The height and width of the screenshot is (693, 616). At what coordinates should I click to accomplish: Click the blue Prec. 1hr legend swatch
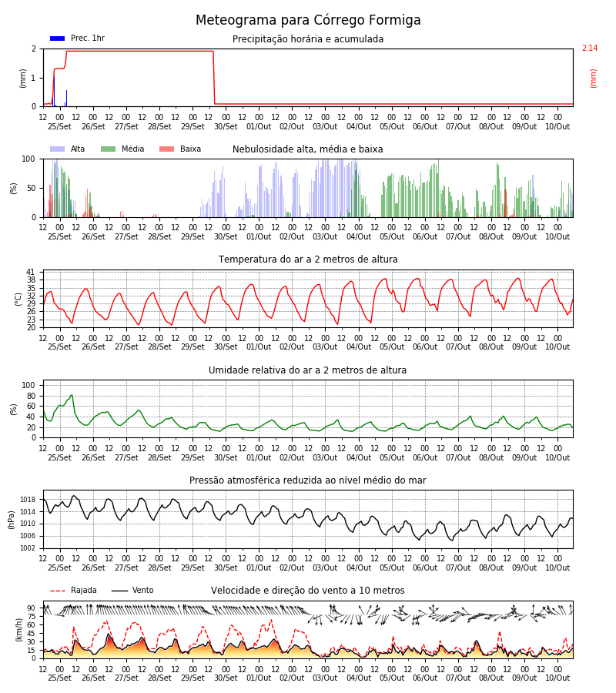point(58,38)
